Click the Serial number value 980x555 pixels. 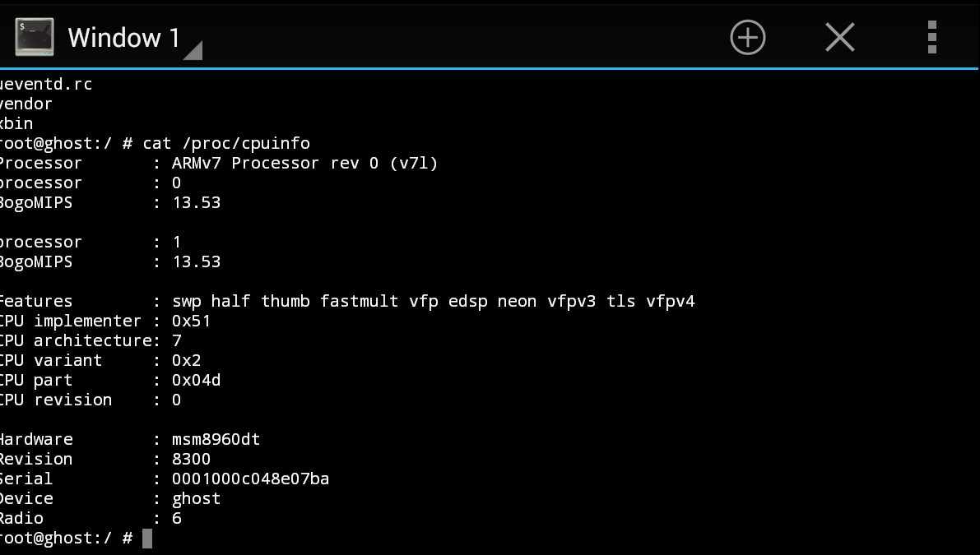coord(251,479)
